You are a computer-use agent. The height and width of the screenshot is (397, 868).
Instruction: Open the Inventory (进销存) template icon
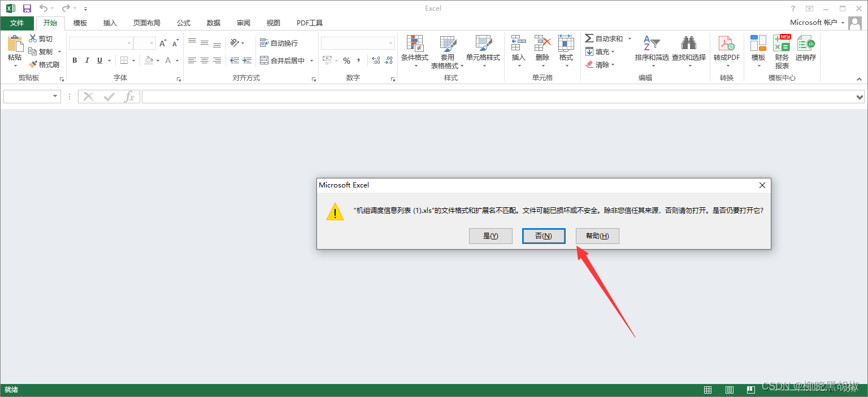[806, 43]
